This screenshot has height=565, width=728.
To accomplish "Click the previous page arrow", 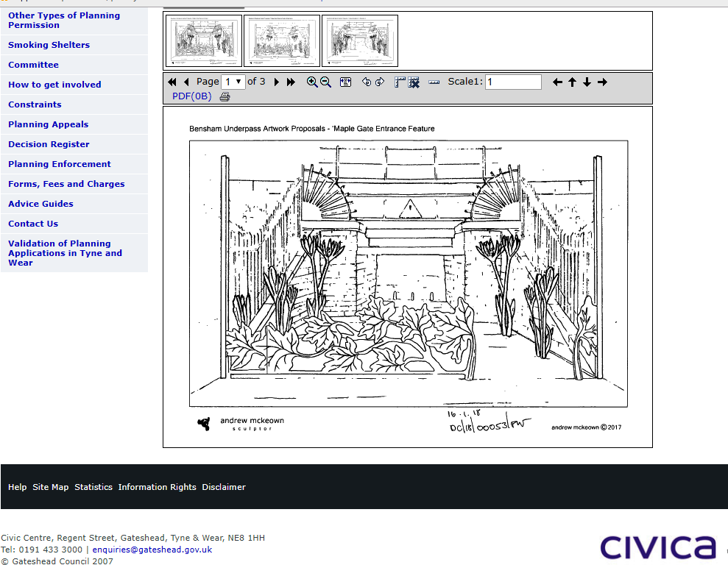I will (x=186, y=82).
